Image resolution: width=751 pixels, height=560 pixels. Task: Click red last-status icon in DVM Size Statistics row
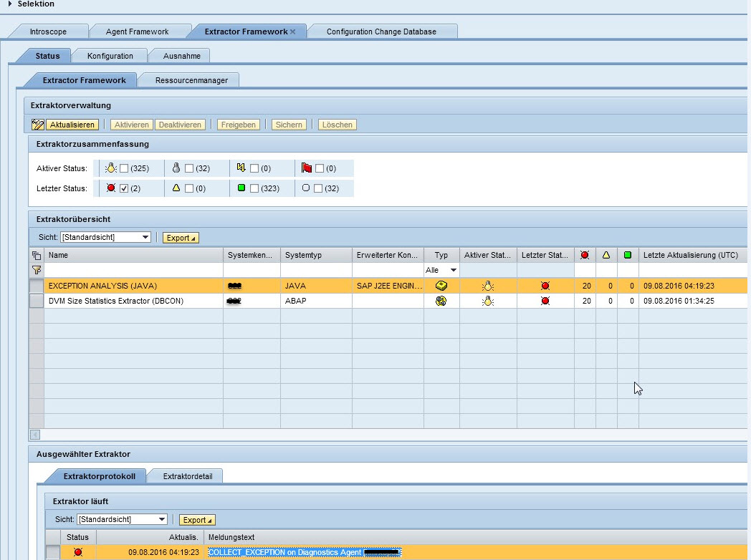pos(545,301)
